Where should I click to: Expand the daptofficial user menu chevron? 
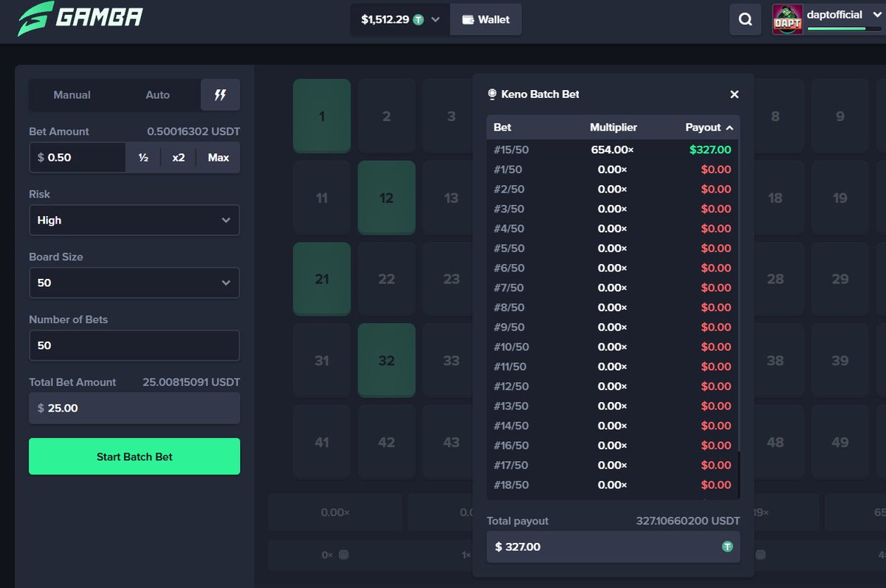click(x=877, y=15)
